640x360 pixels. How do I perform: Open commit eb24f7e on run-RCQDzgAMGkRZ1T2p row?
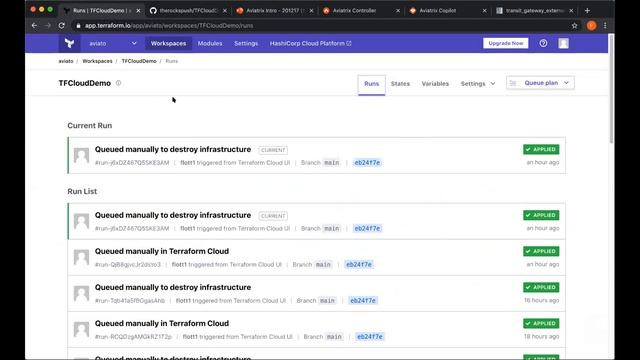coord(370,337)
